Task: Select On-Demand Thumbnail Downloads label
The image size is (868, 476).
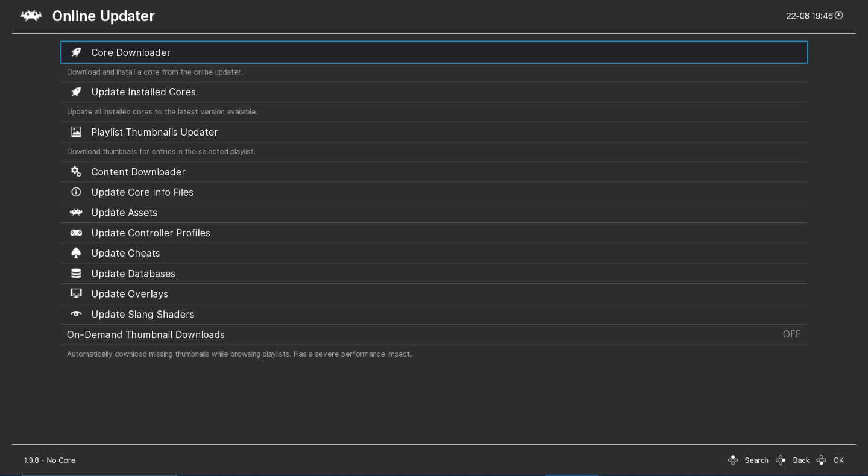Action: (x=146, y=334)
